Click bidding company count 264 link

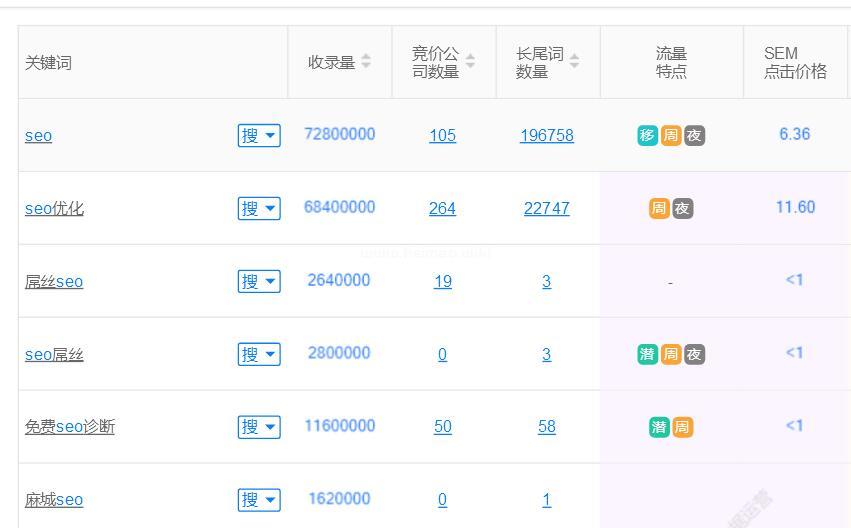tap(442, 209)
